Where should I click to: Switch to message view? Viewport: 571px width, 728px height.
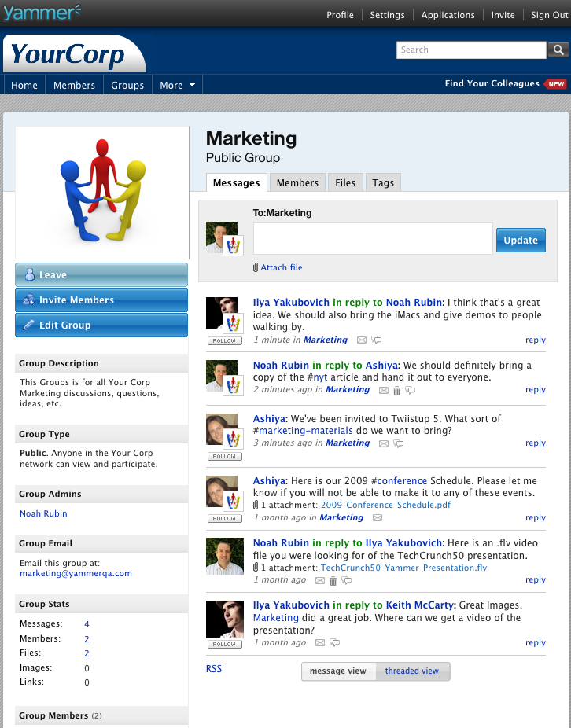(x=337, y=671)
